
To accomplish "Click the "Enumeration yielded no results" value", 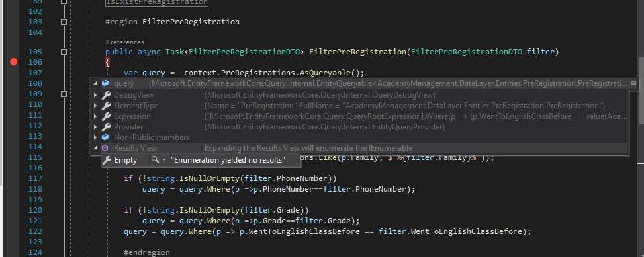I will coord(228,160).
